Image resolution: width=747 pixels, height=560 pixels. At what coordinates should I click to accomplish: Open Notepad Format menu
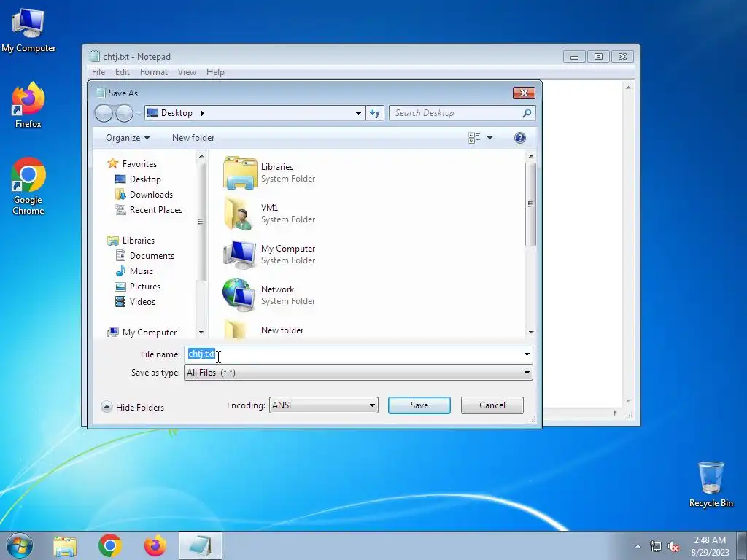click(153, 72)
